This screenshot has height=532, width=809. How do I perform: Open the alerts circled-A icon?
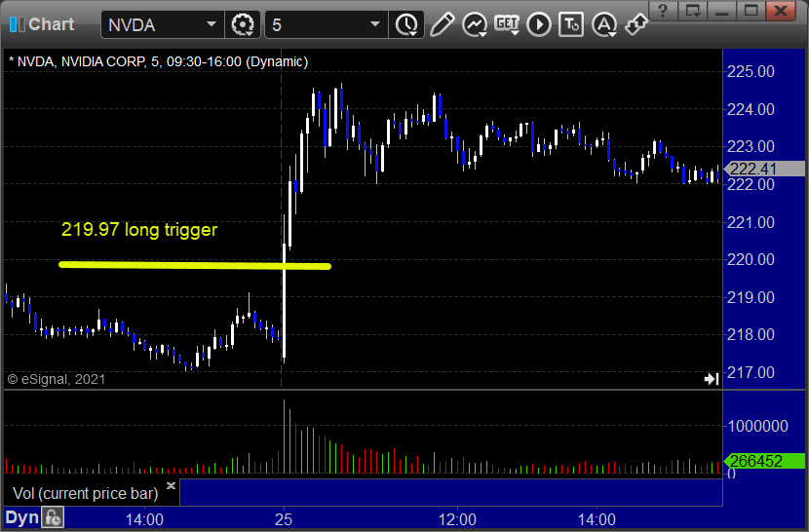pos(604,24)
